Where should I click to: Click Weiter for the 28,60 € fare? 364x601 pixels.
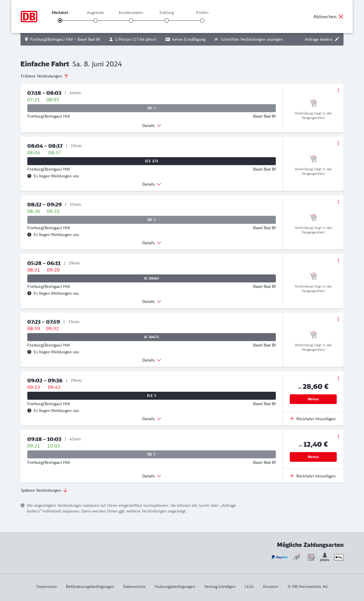point(313,399)
